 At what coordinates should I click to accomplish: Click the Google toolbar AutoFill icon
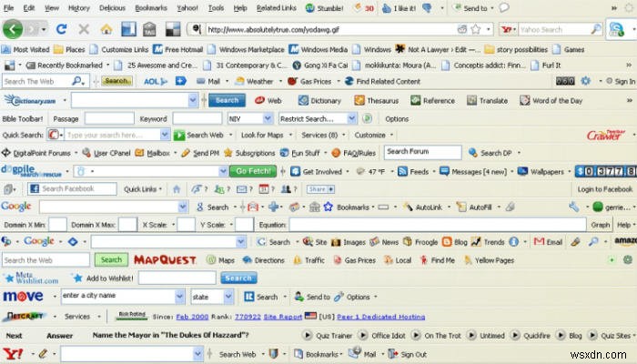tap(474, 207)
